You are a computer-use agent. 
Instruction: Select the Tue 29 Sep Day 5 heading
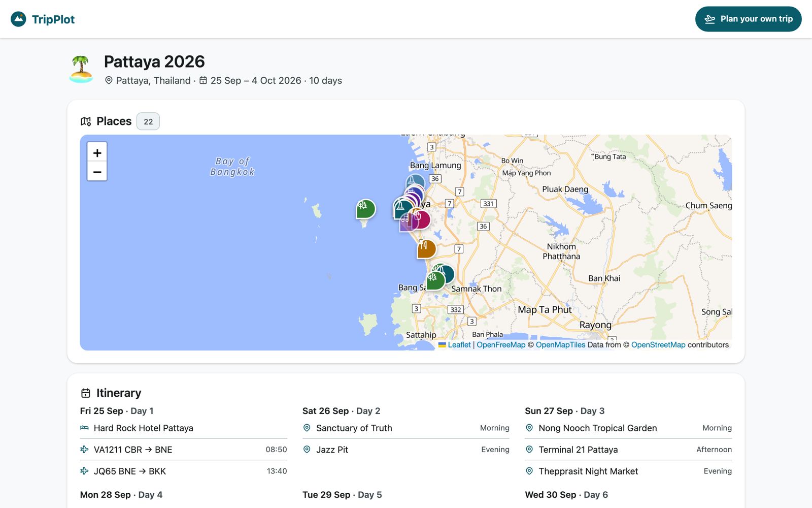point(342,495)
